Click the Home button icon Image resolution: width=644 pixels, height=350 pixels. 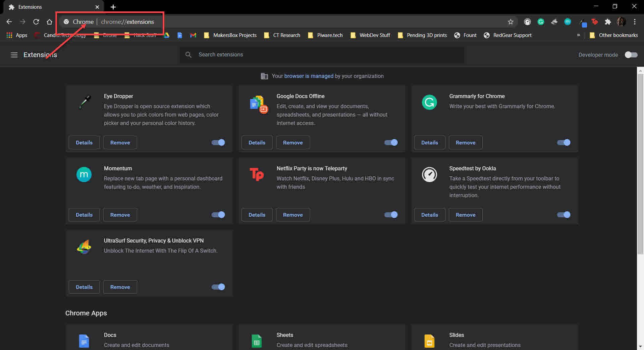click(x=49, y=22)
